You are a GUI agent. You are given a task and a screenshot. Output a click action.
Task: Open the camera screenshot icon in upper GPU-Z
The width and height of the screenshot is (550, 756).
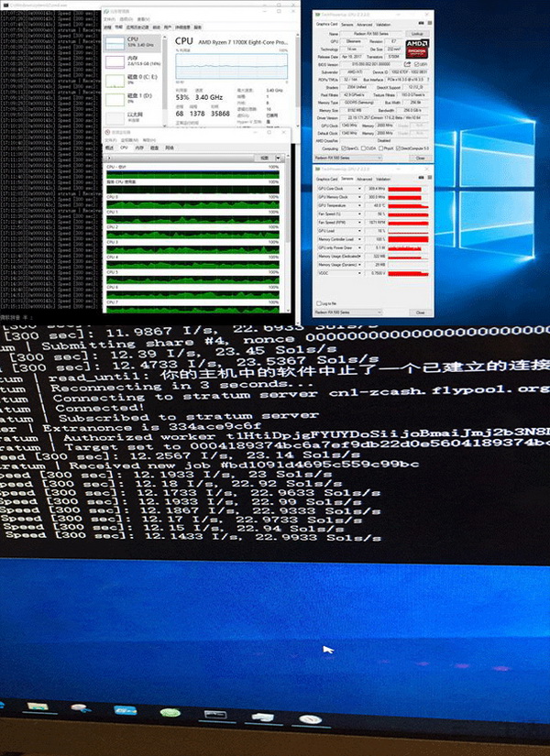click(x=421, y=23)
